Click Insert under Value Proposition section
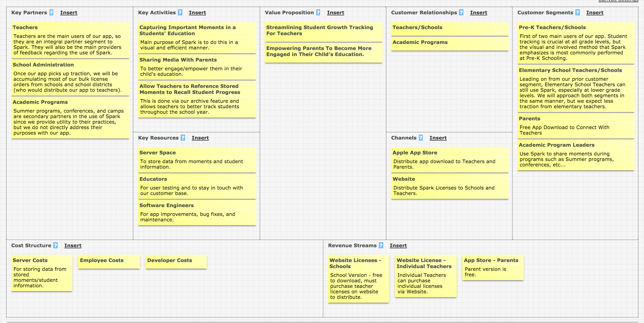Screen dimensions: 644x323 [x=335, y=13]
